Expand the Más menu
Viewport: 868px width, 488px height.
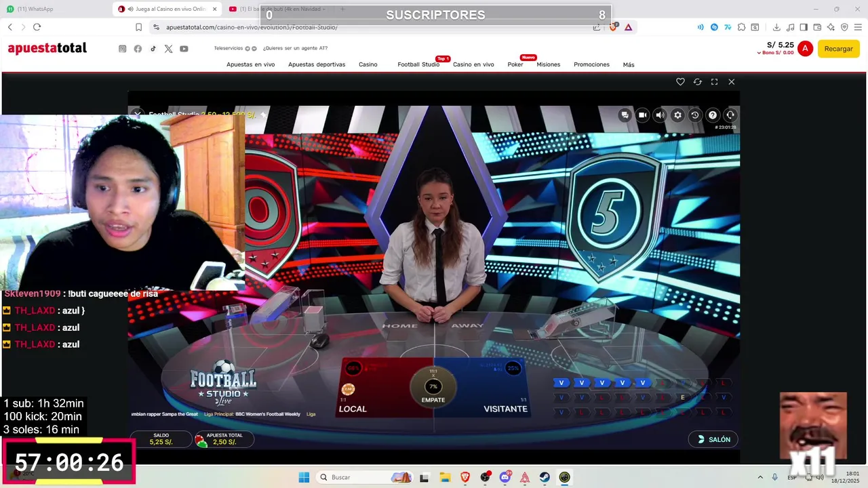[629, 64]
